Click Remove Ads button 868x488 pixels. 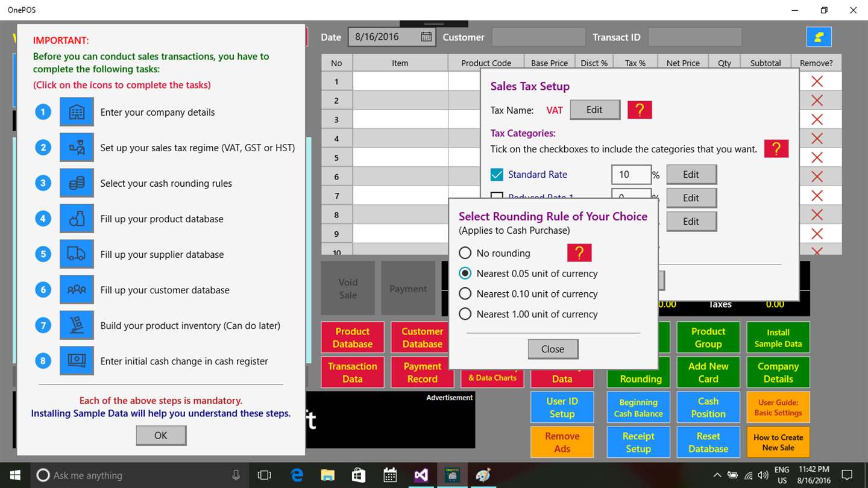[562, 442]
